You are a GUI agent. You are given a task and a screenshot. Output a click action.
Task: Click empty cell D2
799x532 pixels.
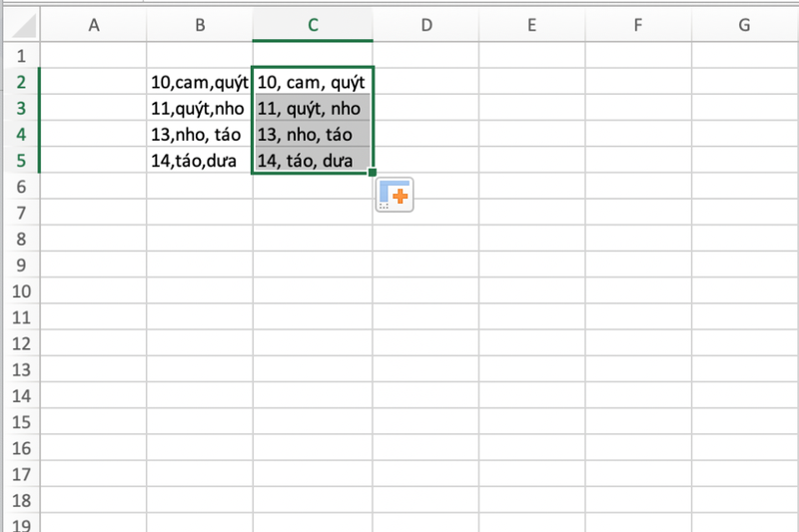point(426,82)
